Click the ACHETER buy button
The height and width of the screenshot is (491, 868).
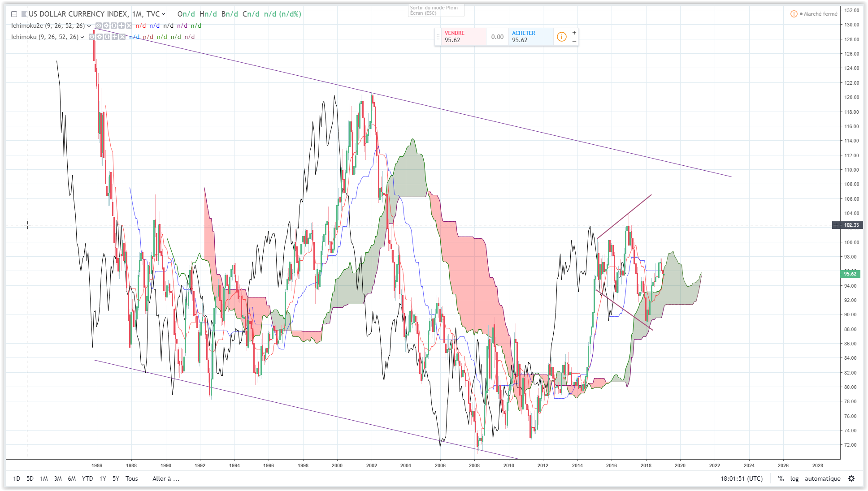530,37
